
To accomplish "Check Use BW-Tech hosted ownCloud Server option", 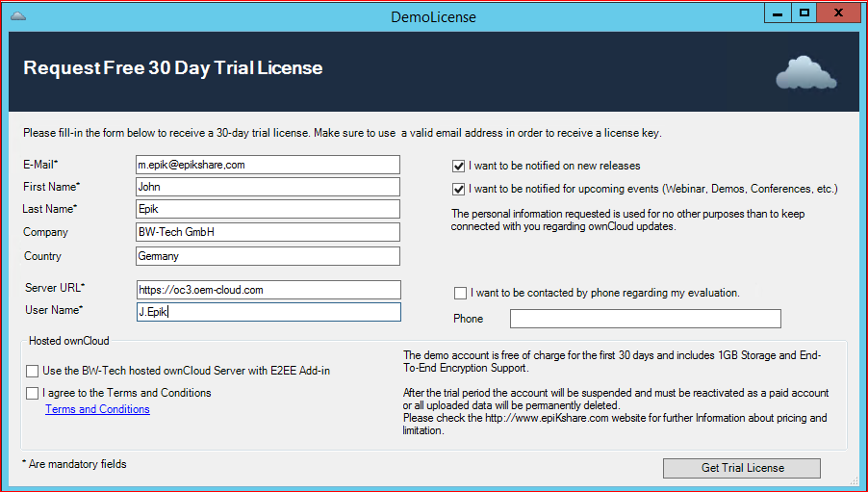I will click(x=32, y=371).
